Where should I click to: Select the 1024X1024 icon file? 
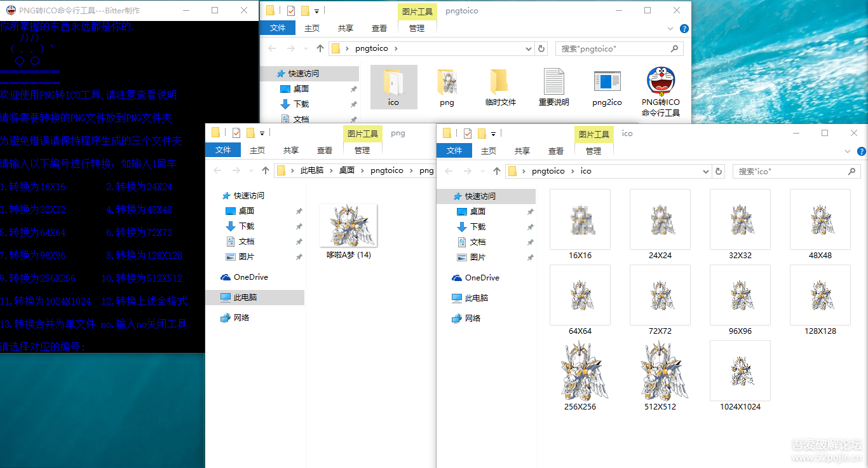coord(740,376)
